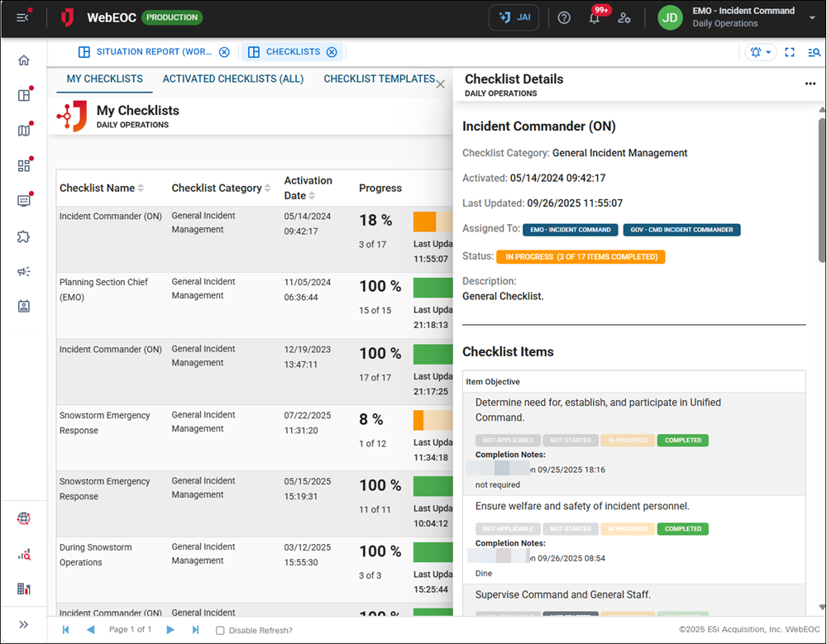Switch to Activated Checklists (All) tab
This screenshot has height=644, width=827.
click(x=233, y=79)
